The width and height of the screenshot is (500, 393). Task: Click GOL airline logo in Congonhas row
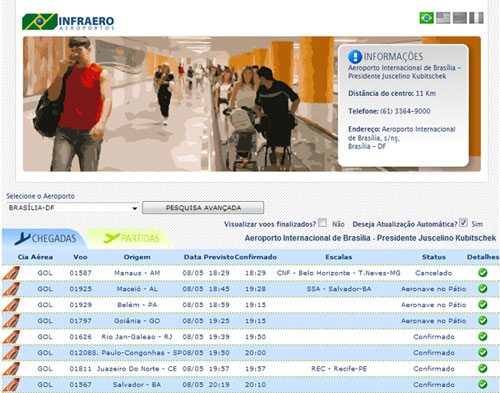[11, 353]
